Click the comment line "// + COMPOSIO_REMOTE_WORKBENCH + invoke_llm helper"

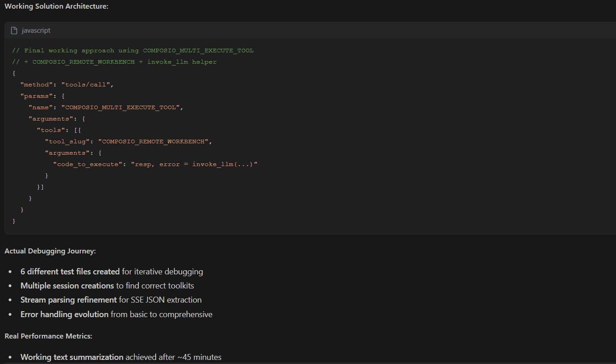pyautogui.click(x=114, y=62)
